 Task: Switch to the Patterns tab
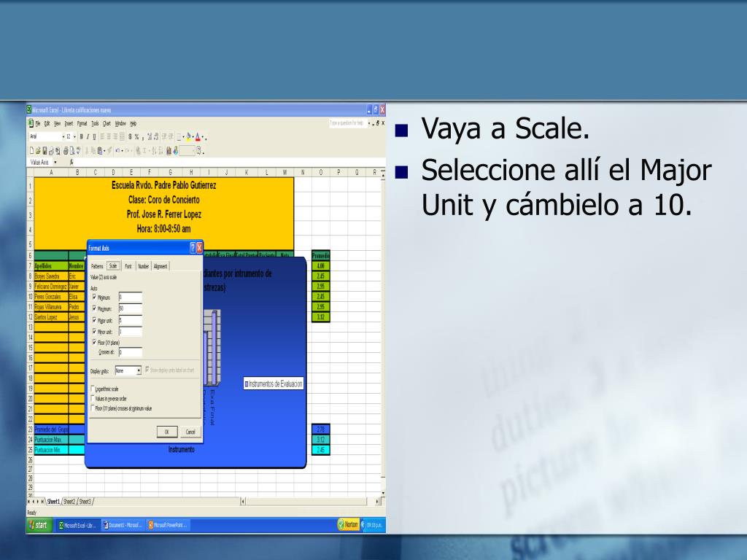97,266
